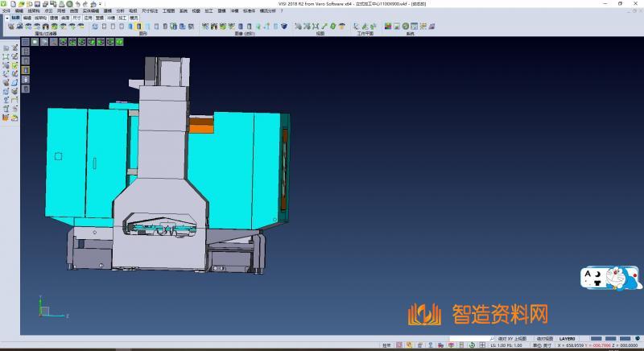
Task: Click the first icon in 系统 group
Action: 387,27
